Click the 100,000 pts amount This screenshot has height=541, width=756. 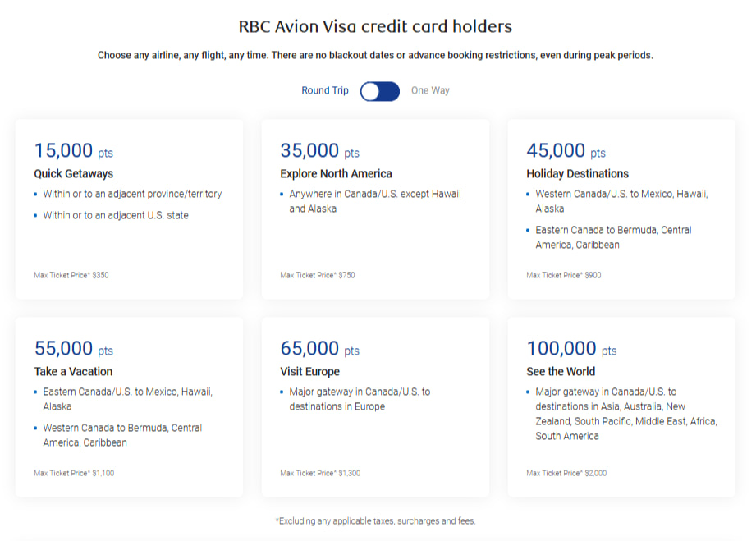571,349
